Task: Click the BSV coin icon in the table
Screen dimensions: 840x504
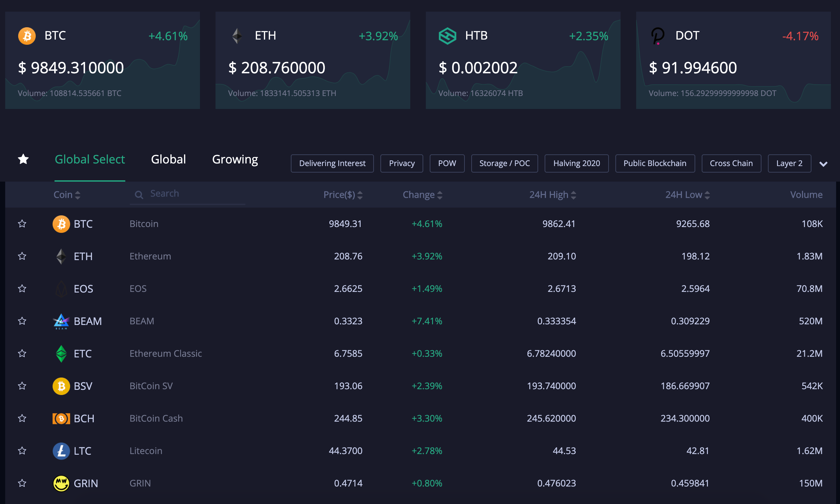Action: (x=61, y=386)
